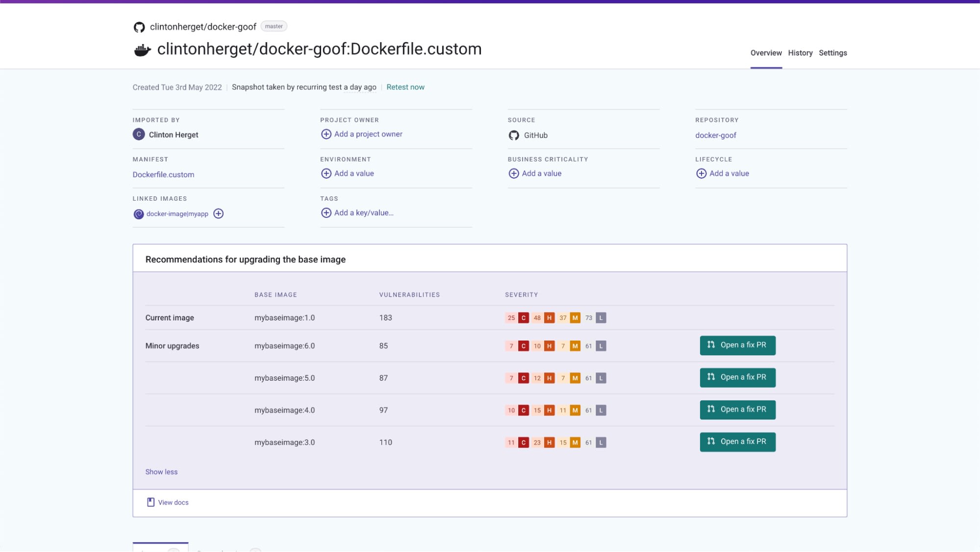Open a fix PR for mybaseimage:5.0
The image size is (980, 552).
pos(737,377)
